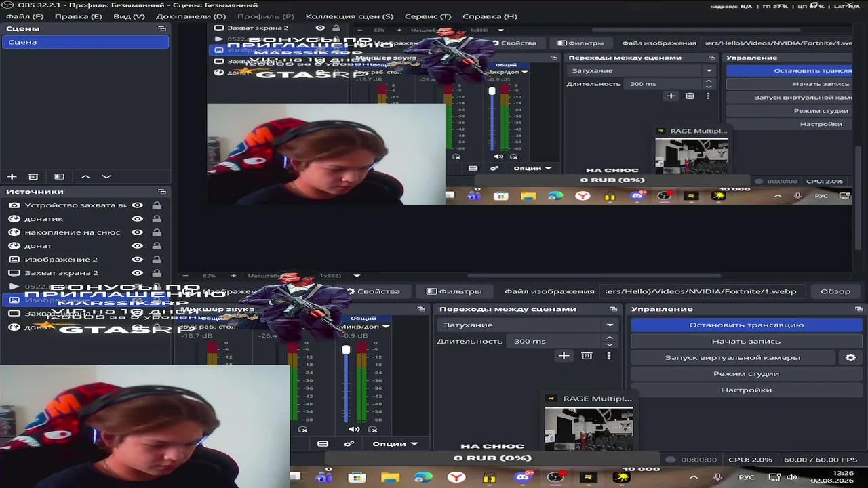Click the microphone tray icon

[x=717, y=477]
